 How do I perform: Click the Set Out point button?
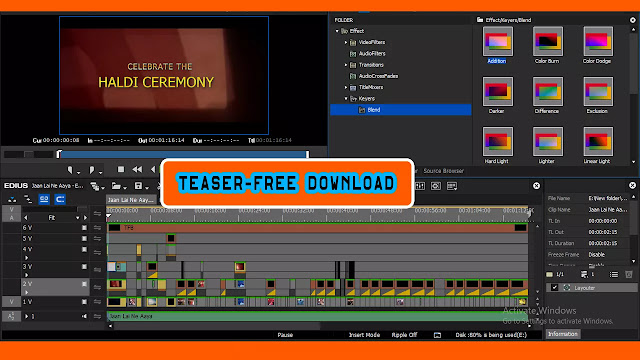pos(92,169)
